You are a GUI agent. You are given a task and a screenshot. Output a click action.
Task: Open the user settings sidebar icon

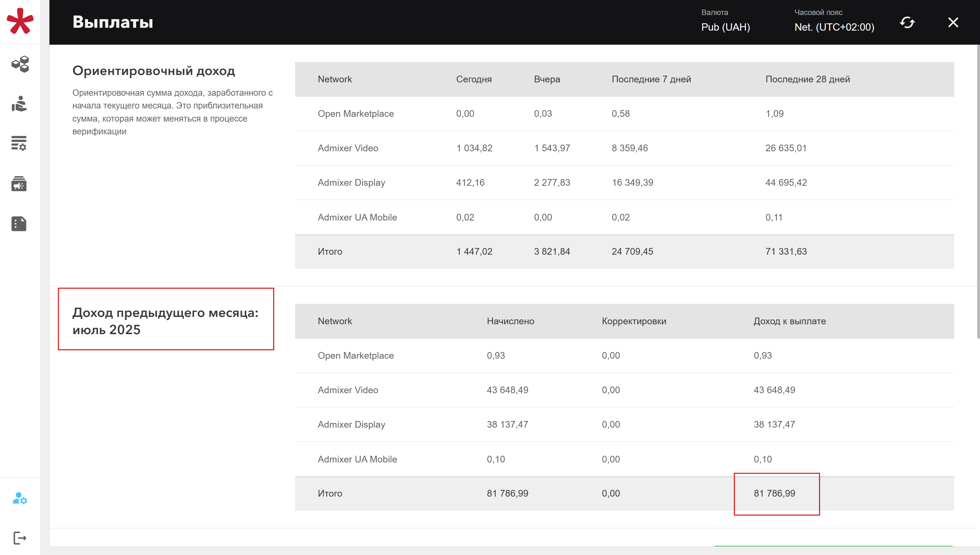tap(20, 498)
